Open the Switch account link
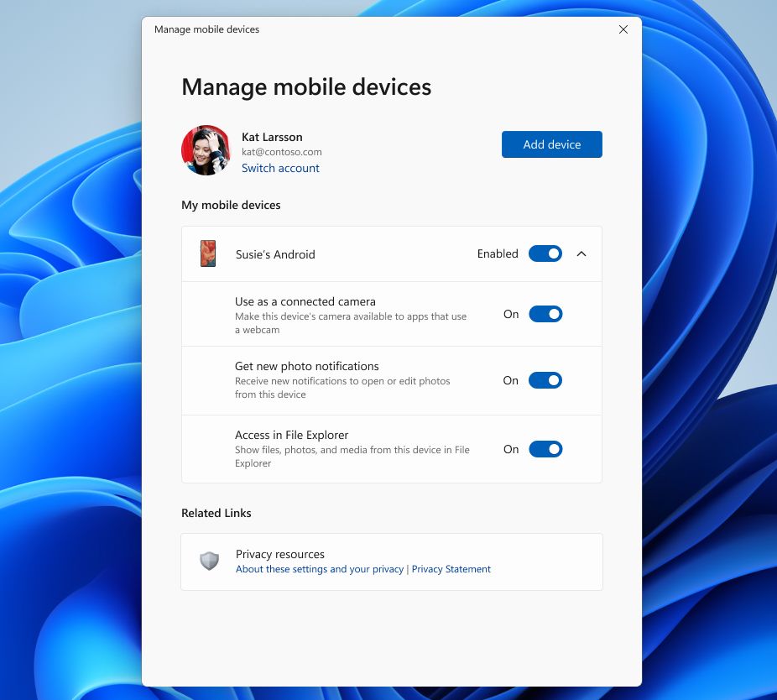 pyautogui.click(x=280, y=168)
